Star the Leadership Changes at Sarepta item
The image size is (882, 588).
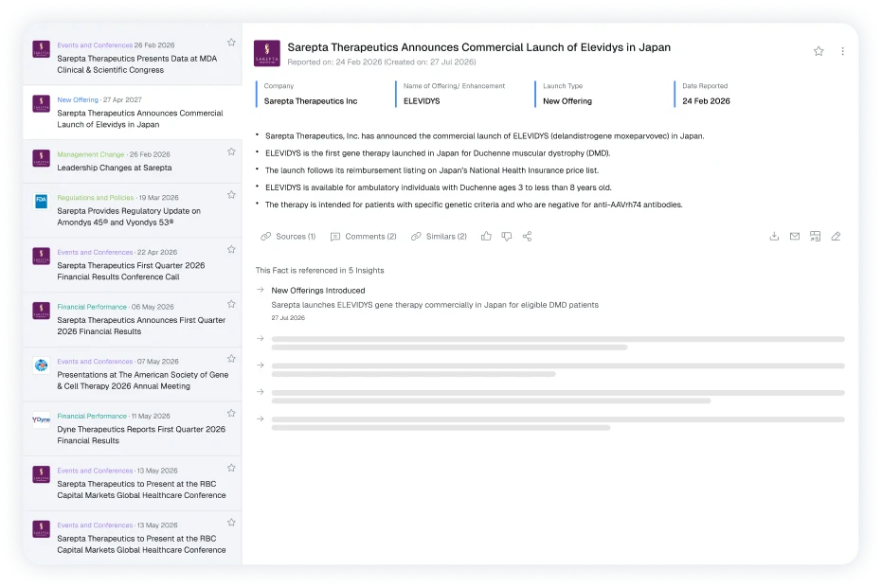tap(231, 151)
